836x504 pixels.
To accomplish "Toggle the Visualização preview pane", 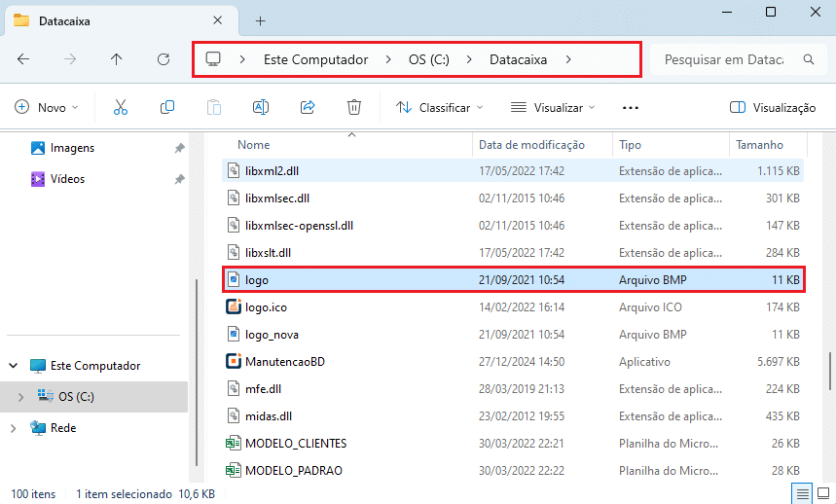I will tap(773, 108).
